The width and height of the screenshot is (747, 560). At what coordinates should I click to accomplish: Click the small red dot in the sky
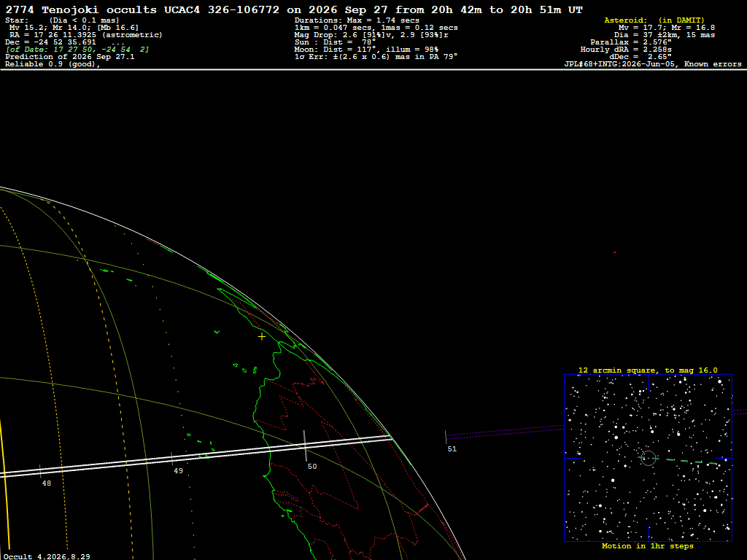point(614,252)
